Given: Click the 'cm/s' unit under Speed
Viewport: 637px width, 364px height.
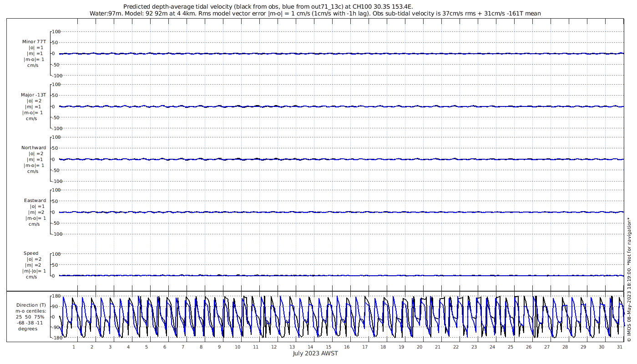Looking at the screenshot, I should coord(31,277).
